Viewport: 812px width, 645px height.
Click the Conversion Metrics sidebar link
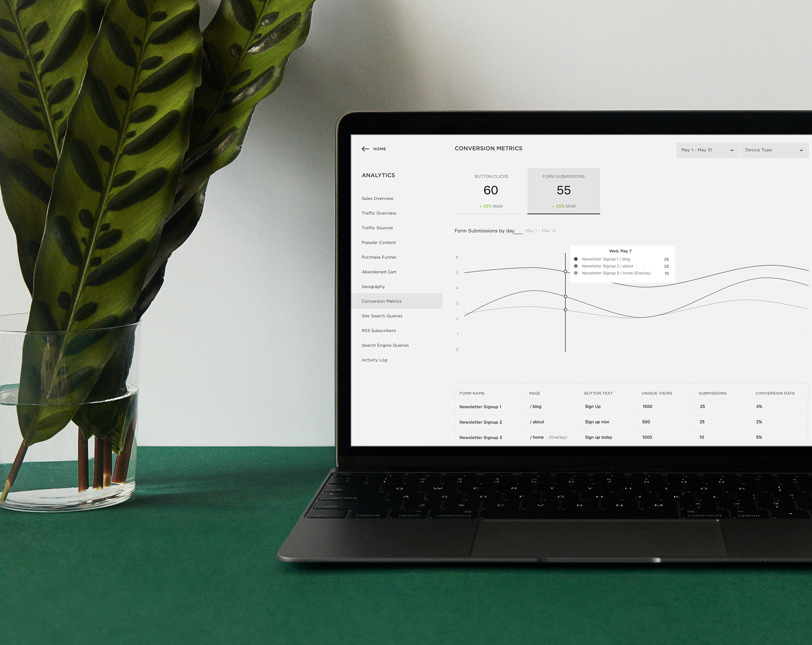point(382,301)
